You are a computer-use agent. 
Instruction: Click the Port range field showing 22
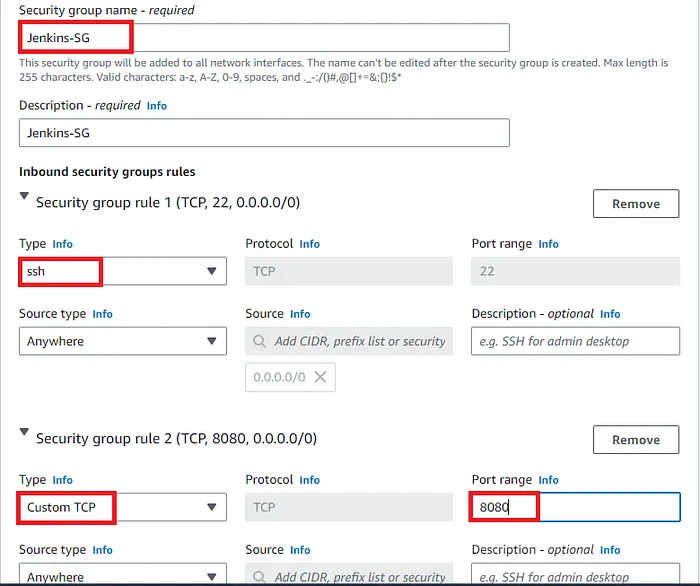575,271
